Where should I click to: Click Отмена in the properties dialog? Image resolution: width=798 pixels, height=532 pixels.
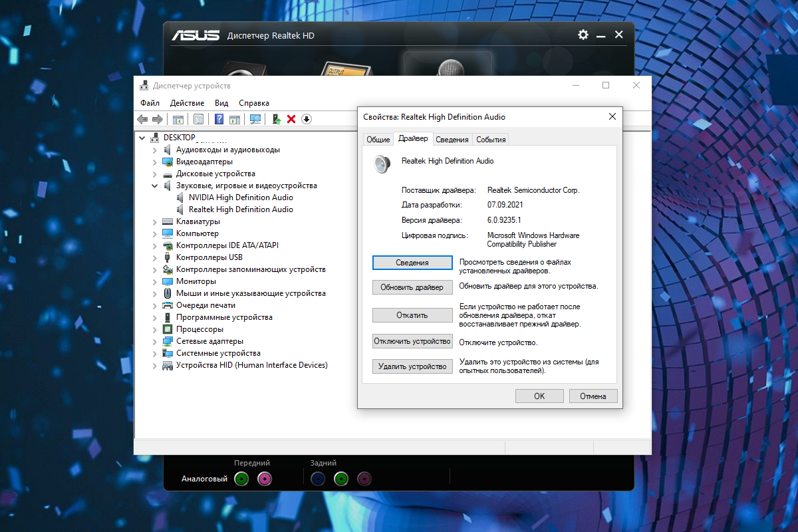click(593, 396)
